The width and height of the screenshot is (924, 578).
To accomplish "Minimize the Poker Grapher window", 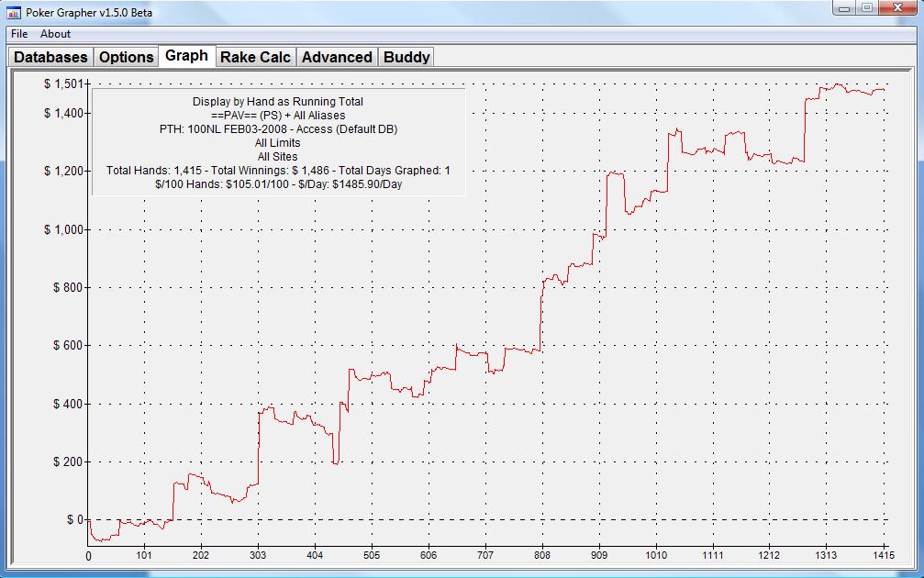I will (x=845, y=8).
